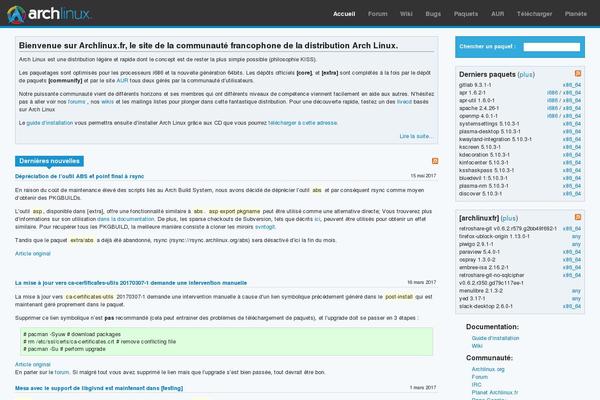Viewport: 600px width, 400px height.
Task: Click the x86_64 link for discover 5.10.3-1
Action: click(572, 194)
